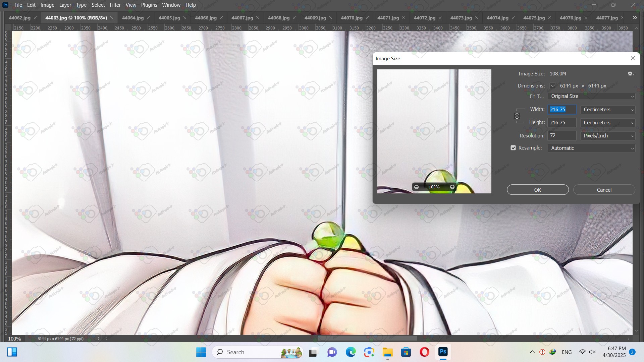The height and width of the screenshot is (362, 644).
Task: Show hidden system tray icons
Action: coord(532,352)
